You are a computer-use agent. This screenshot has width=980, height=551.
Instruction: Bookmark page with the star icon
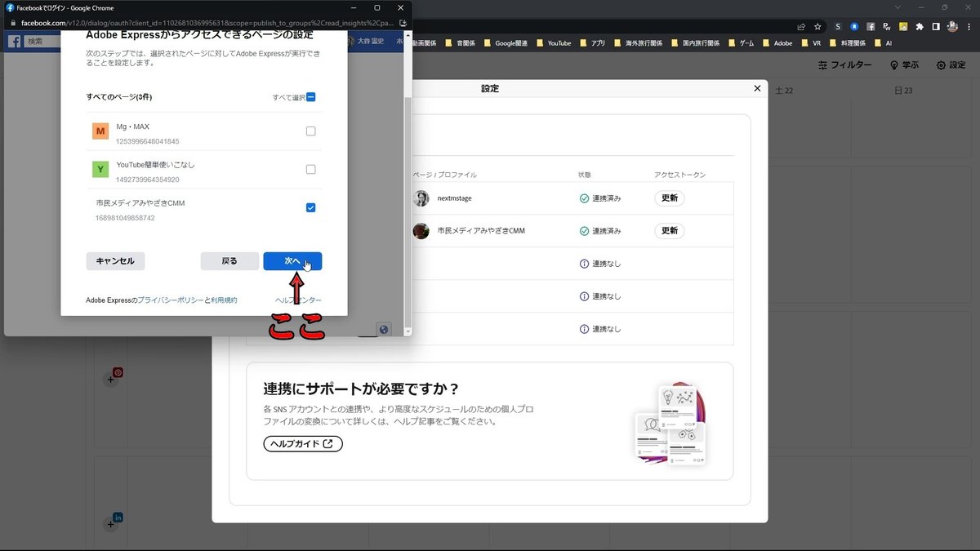pos(817,26)
